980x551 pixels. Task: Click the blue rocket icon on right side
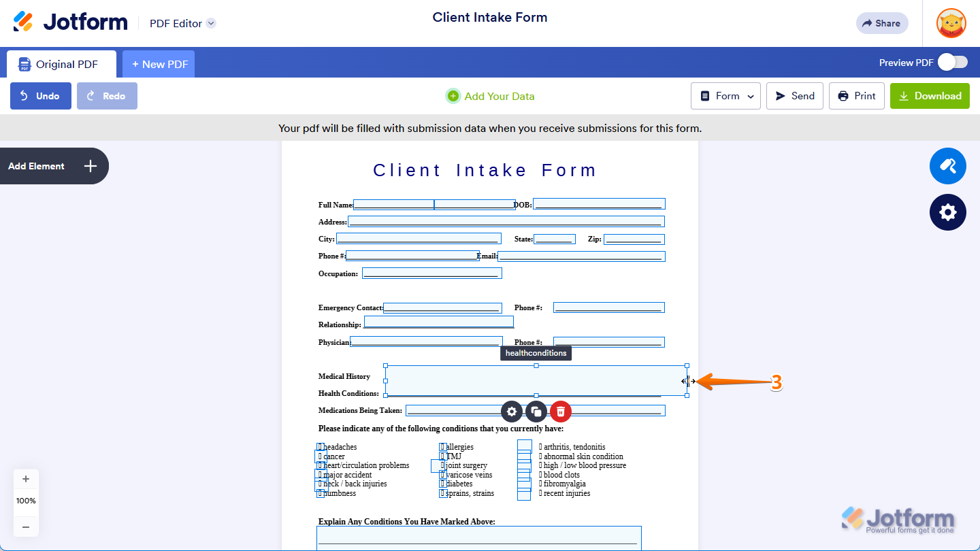tap(947, 165)
